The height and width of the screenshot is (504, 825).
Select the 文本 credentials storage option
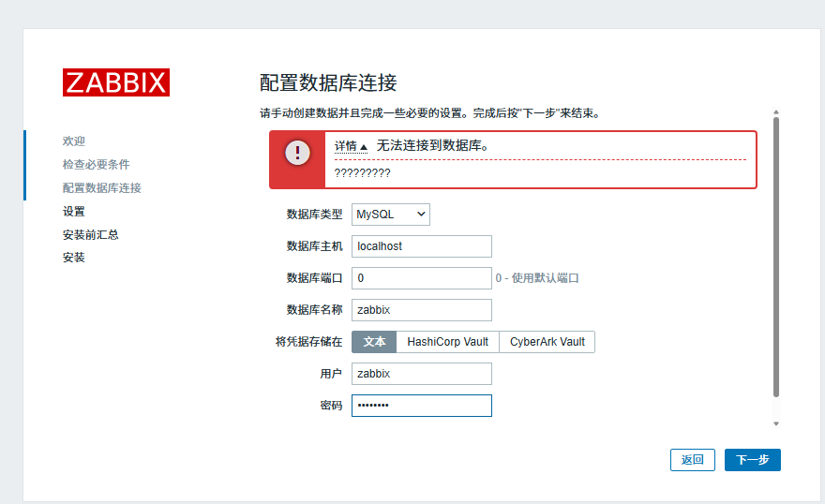click(x=374, y=342)
